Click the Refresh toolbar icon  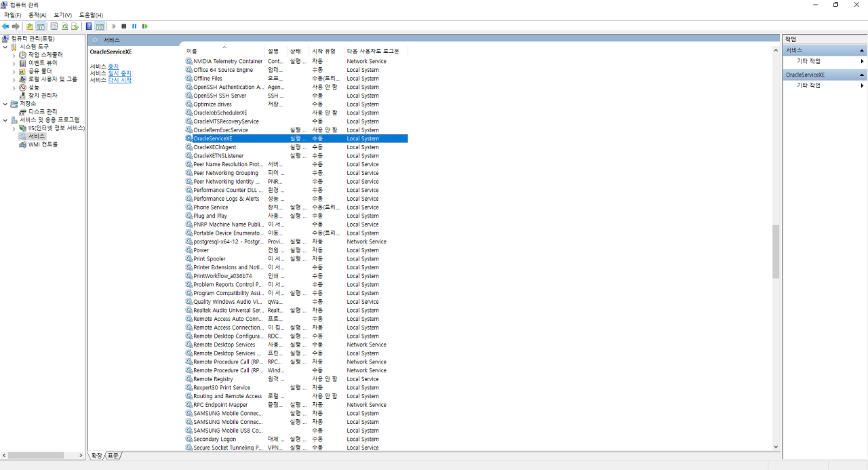coord(64,26)
